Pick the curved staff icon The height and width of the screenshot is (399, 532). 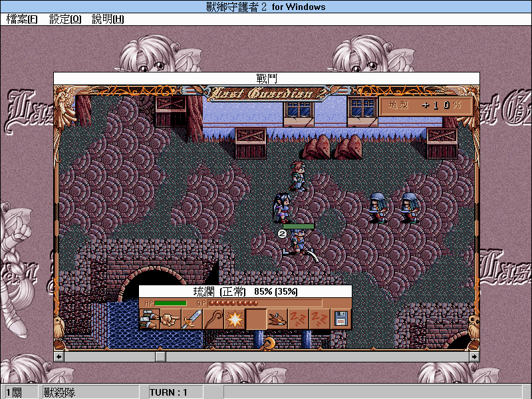(213, 319)
